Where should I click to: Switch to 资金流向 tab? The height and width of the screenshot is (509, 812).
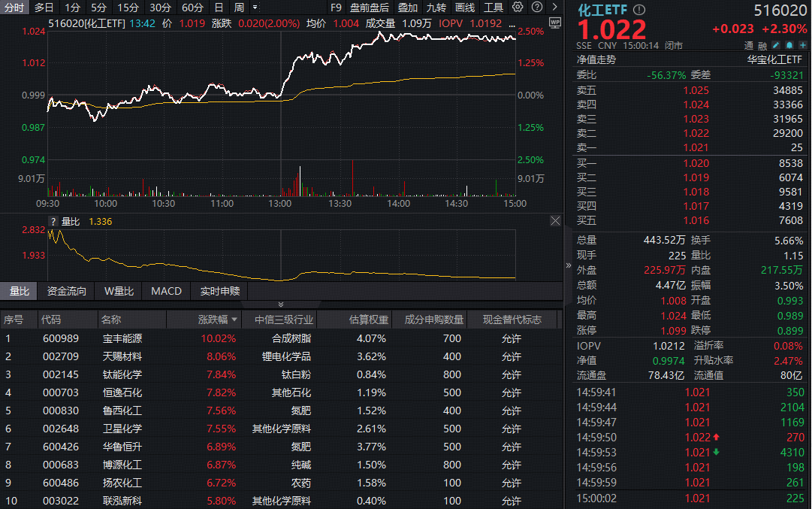click(66, 291)
